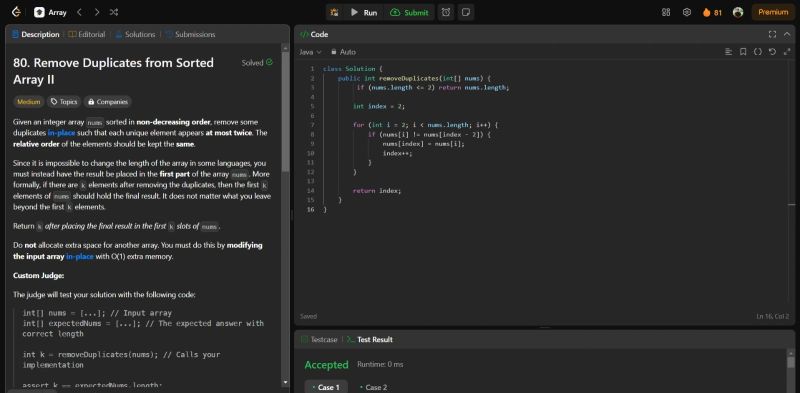Click 'index++;' on line 10
This screenshot has height=393, width=800.
(x=397, y=153)
